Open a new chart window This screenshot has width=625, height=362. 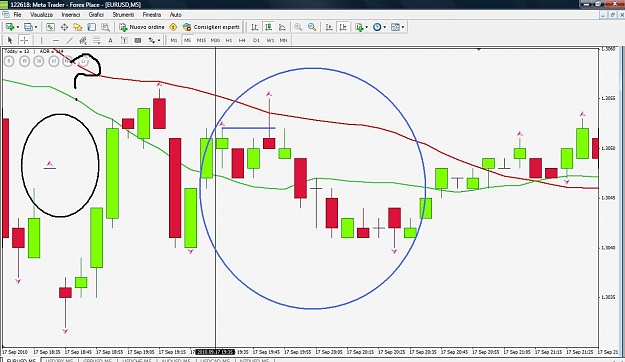(10, 27)
